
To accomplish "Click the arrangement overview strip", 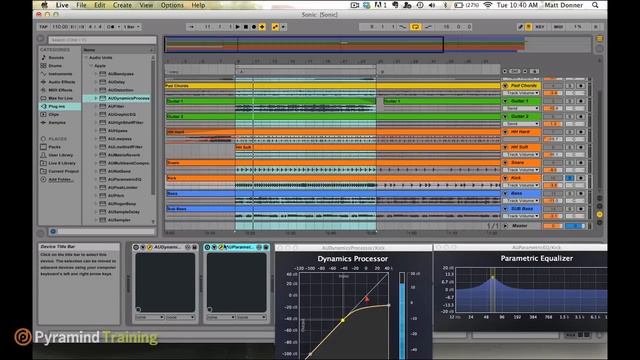I will coord(378,44).
